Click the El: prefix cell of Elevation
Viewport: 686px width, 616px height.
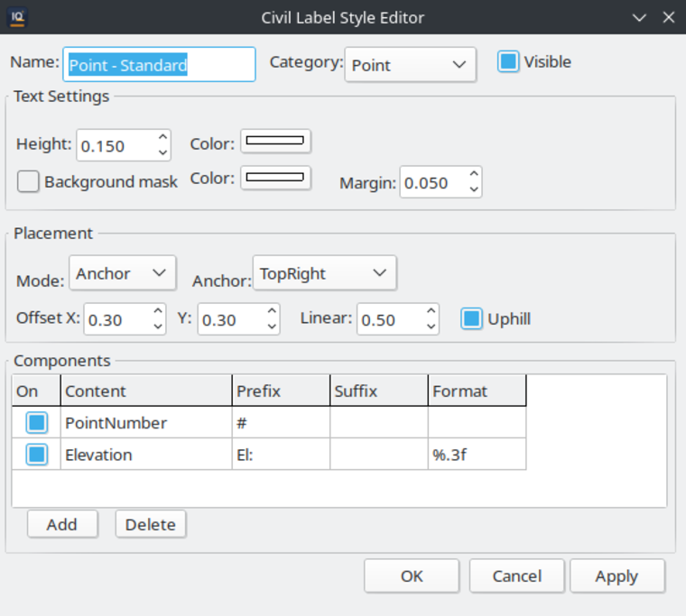(281, 455)
